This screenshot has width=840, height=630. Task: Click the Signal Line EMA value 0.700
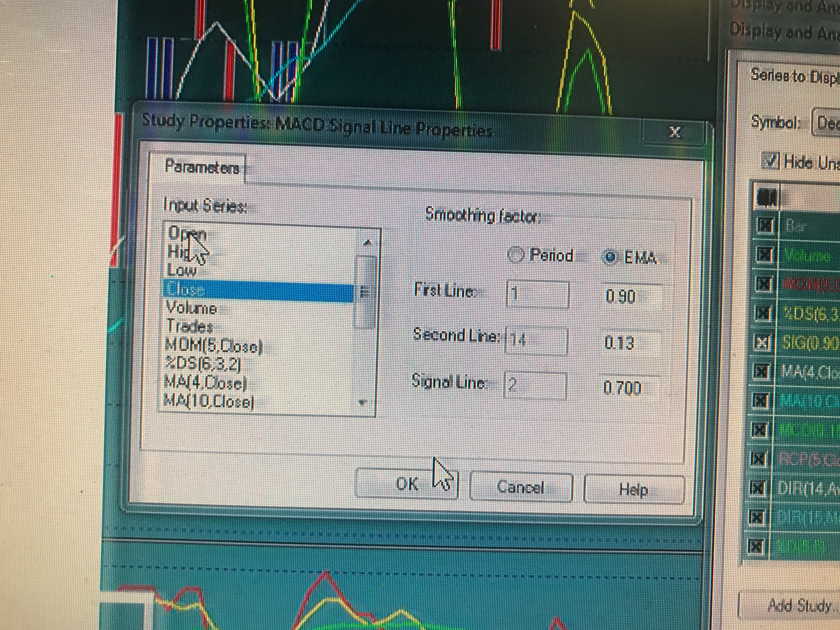point(622,388)
